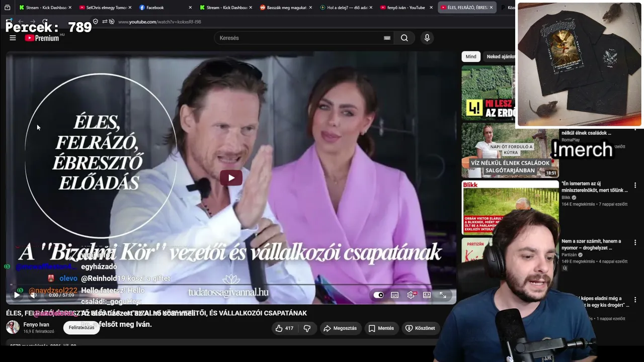Open the video Én ismertem az új miniszterelnököt
Screen dimensions: 644x362
point(595,187)
